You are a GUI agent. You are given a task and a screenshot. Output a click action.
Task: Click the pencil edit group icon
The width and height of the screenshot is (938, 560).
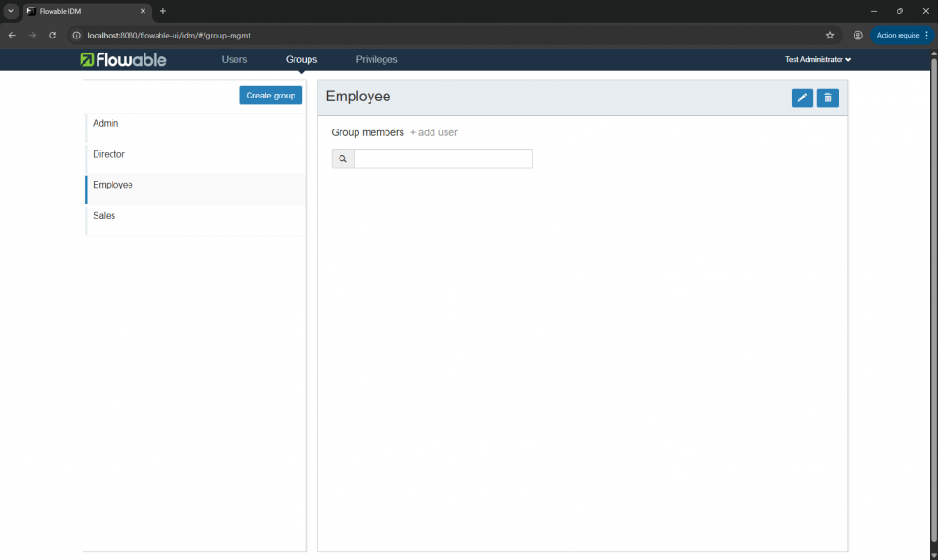[x=802, y=98]
